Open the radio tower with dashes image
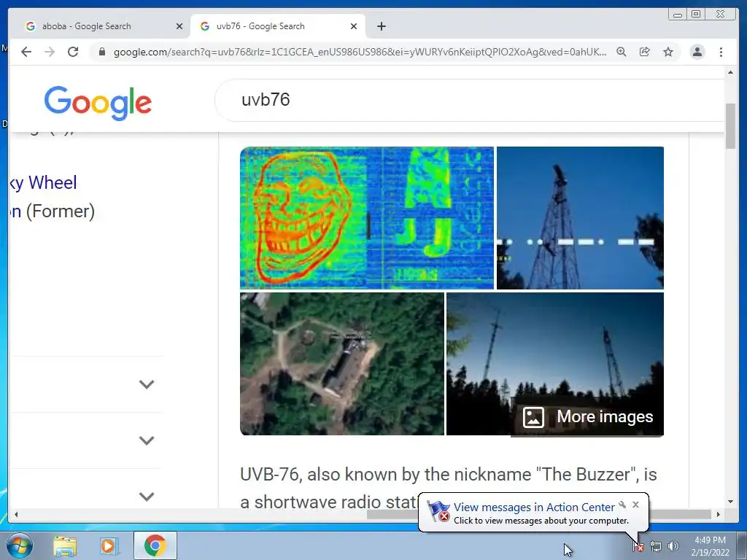The height and width of the screenshot is (560, 747). (580, 217)
